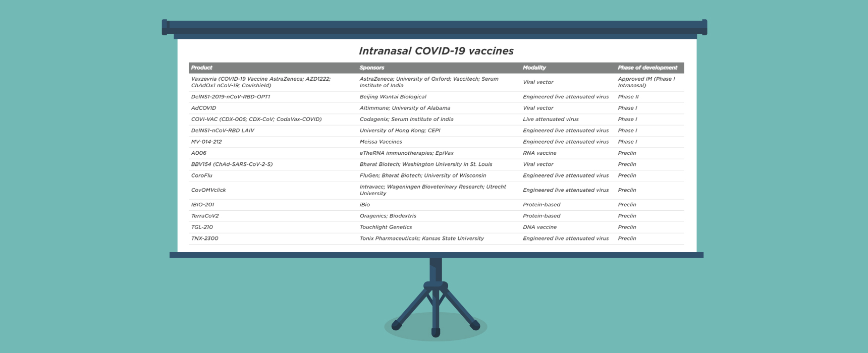
Task: Select the Meissa Vaccines sponsor cell
Action: 381,142
